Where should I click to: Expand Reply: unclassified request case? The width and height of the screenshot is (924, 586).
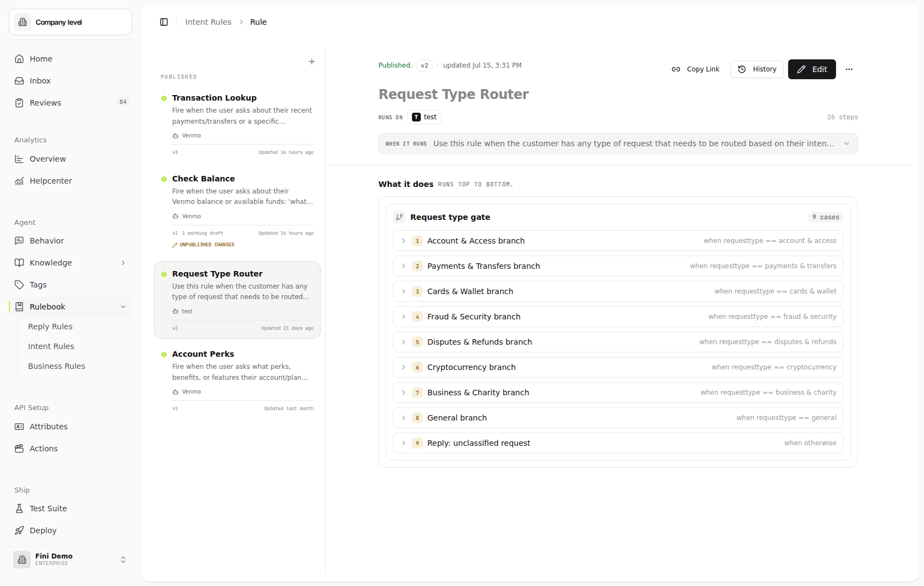tap(404, 443)
